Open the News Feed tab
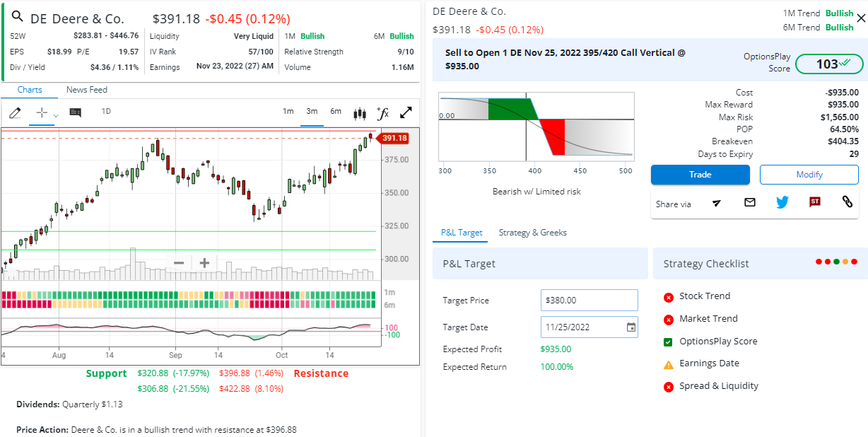The height and width of the screenshot is (437, 868). pyautogui.click(x=87, y=90)
